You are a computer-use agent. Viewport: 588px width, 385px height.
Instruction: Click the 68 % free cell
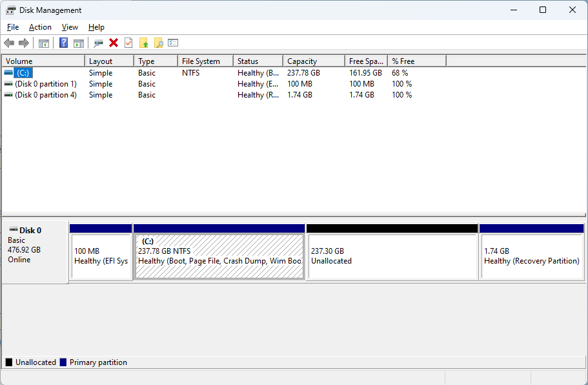click(x=400, y=73)
